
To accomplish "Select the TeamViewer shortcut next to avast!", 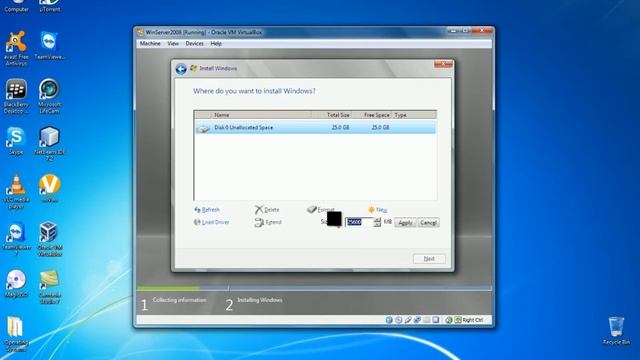I will (49, 46).
